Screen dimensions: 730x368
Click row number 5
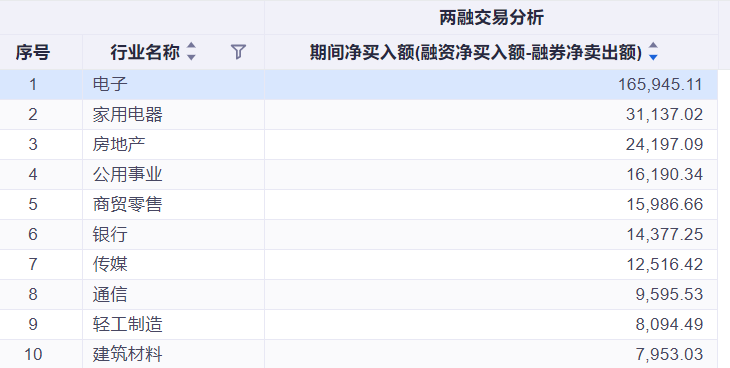coord(33,204)
